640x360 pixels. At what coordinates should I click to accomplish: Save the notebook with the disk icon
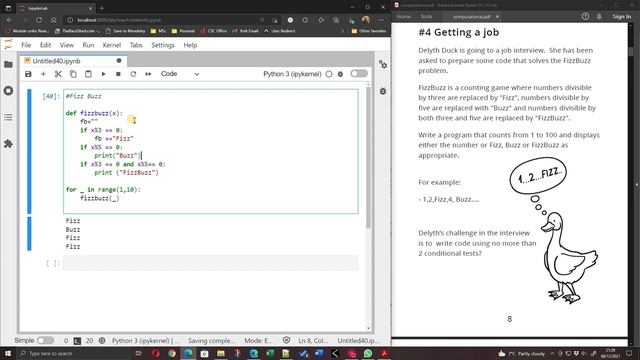(x=28, y=74)
